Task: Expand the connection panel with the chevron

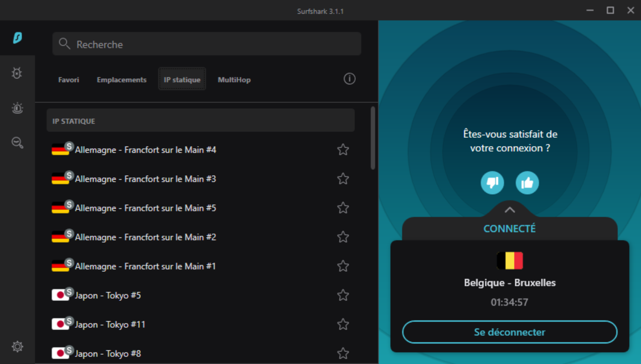Action: (509, 210)
